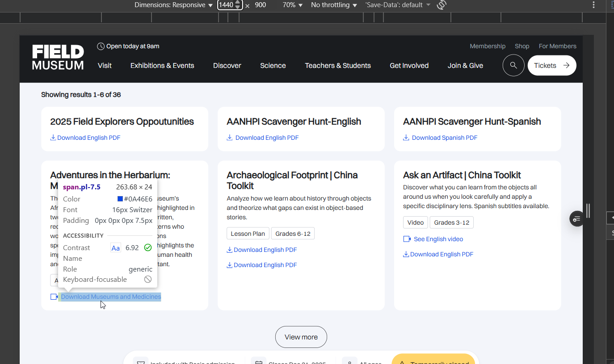Click the Field Museum logo
614x364 pixels.
point(58,57)
